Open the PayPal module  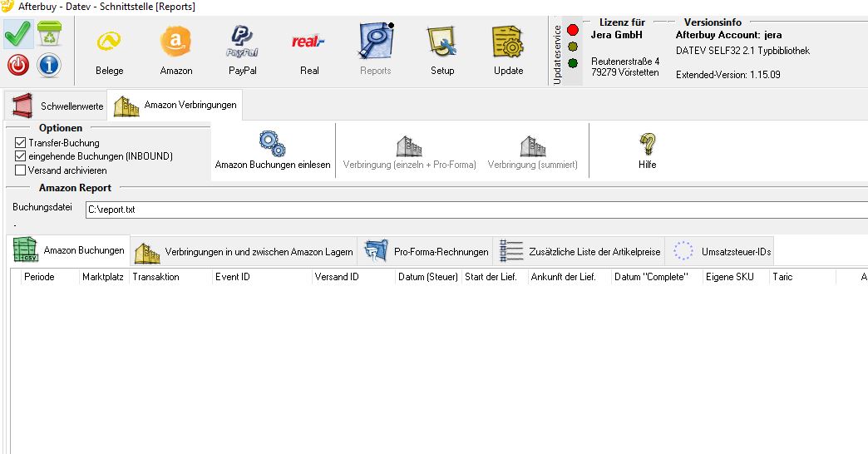tap(243, 51)
